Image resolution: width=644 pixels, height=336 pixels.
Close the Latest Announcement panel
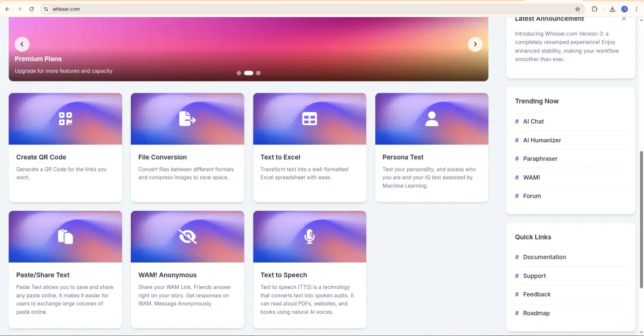624,19
